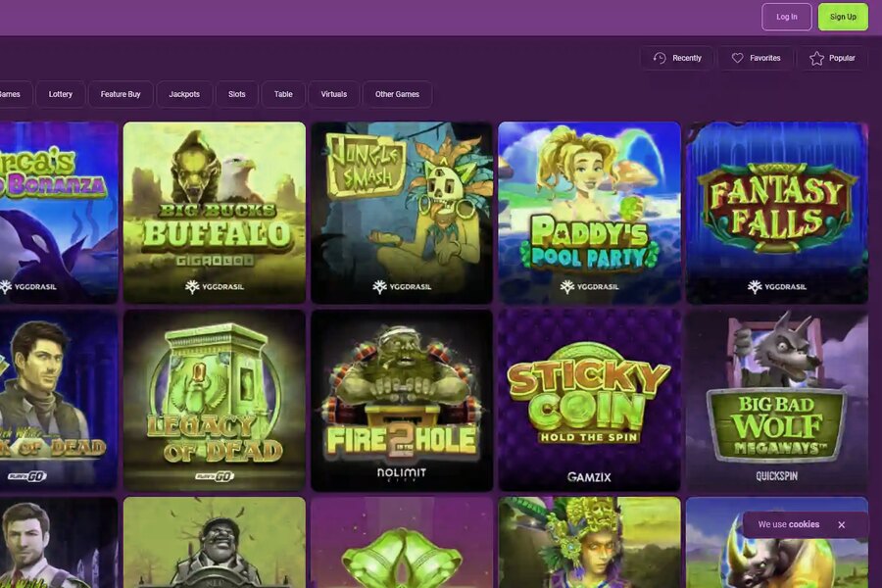Screen dimensions: 882x588
Task: Click Yggdrasil logo on Paddy's Pool Party
Action: point(590,287)
